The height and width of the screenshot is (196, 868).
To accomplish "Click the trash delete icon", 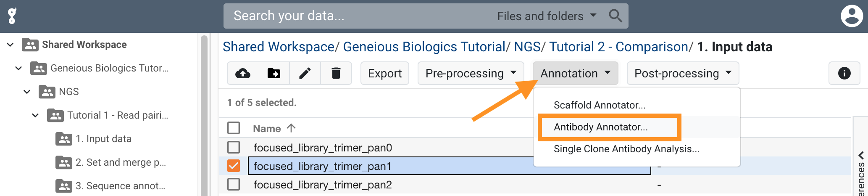I will click(x=336, y=73).
